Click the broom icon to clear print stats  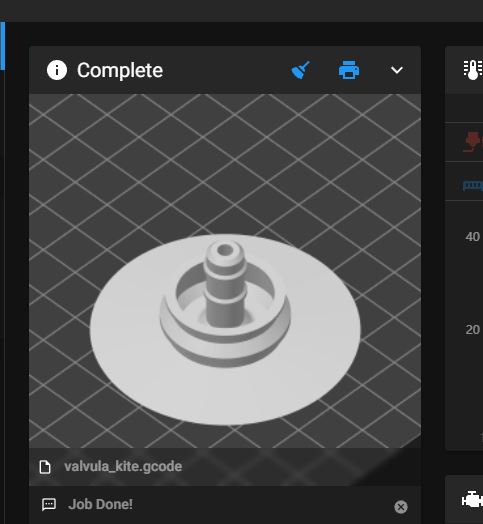pos(300,70)
